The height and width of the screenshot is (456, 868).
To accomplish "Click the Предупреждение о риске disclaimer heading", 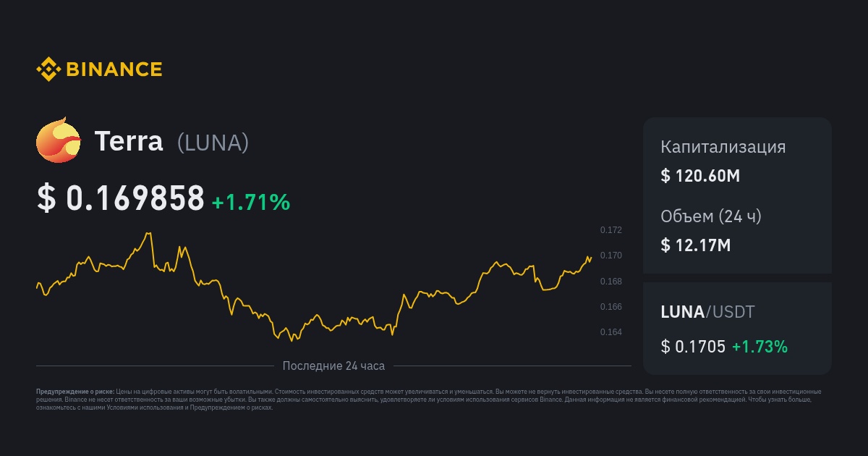I will 75,392.
